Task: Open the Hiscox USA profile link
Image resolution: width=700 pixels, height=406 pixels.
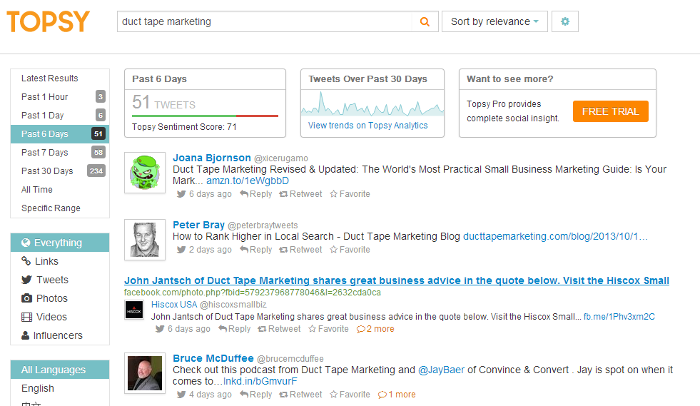Action: pyautogui.click(x=174, y=305)
